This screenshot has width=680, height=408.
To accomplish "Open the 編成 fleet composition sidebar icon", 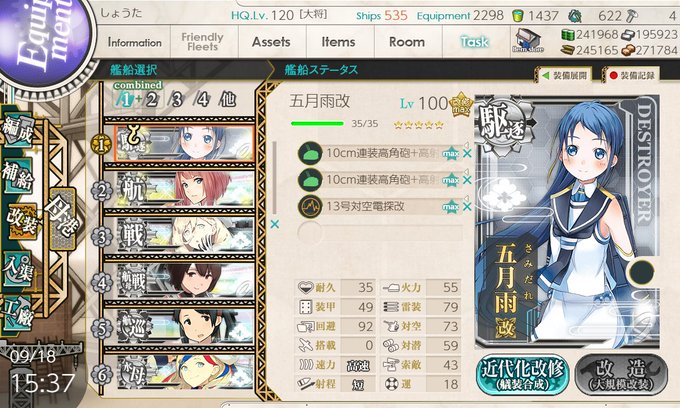I will tap(17, 131).
